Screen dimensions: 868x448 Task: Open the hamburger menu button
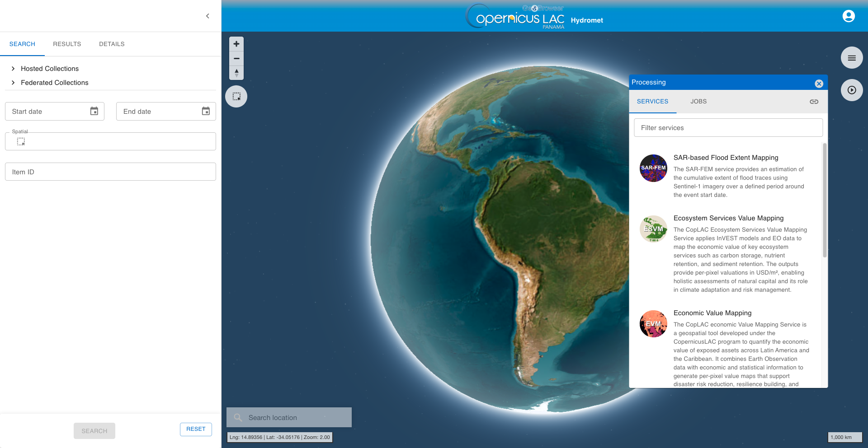click(852, 58)
